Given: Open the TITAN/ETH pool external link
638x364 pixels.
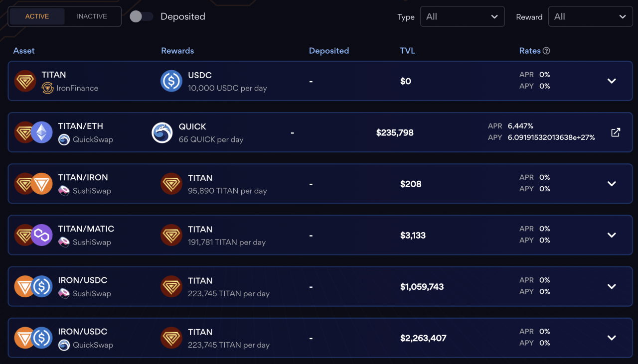Looking at the screenshot, I should (x=616, y=132).
